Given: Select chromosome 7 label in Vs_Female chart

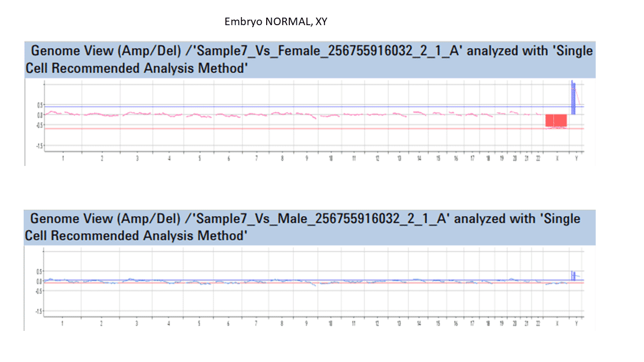Looking at the screenshot, I should pyautogui.click(x=256, y=158).
